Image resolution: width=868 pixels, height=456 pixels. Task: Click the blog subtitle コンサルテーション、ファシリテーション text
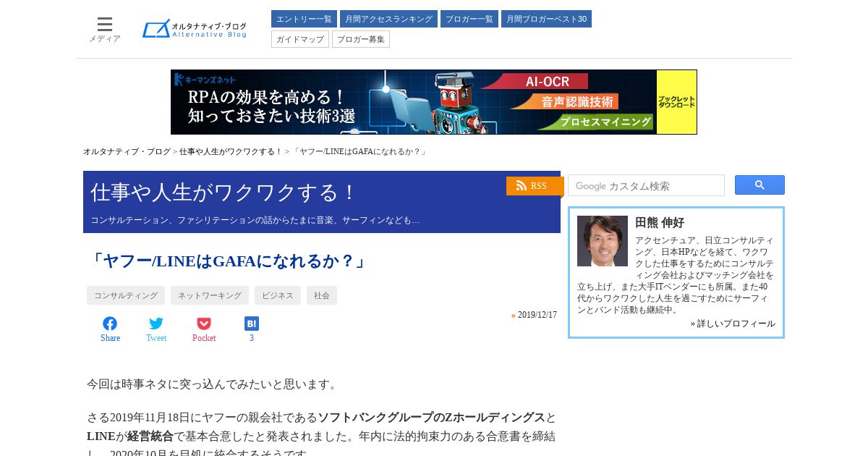click(x=255, y=219)
